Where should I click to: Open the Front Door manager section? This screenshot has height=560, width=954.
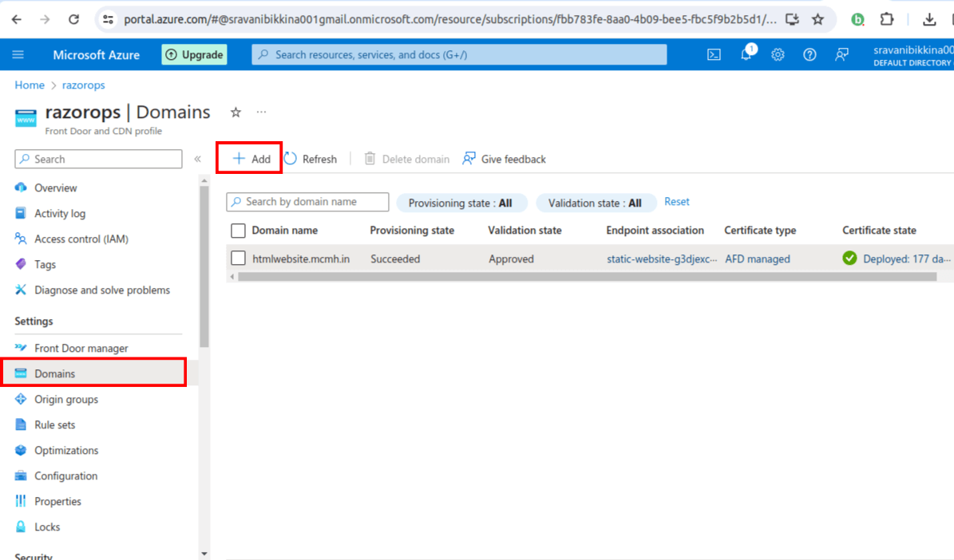82,348
